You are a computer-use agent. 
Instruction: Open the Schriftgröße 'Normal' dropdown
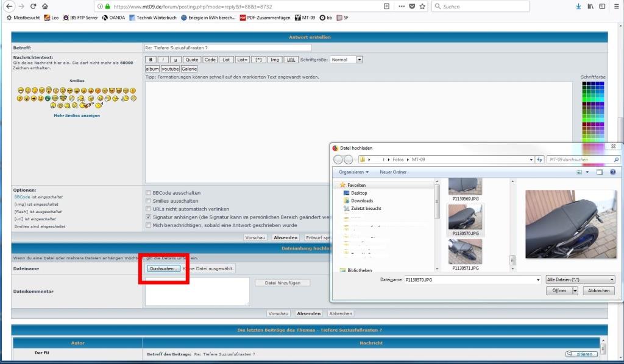[347, 60]
